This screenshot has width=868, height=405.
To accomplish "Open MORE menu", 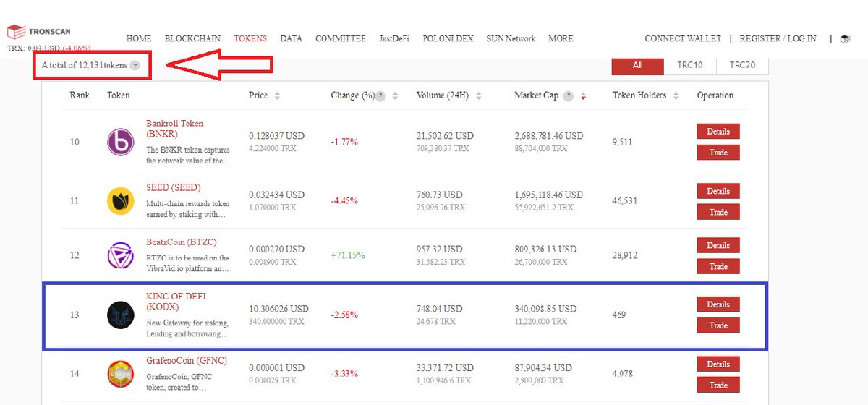I will (x=561, y=39).
